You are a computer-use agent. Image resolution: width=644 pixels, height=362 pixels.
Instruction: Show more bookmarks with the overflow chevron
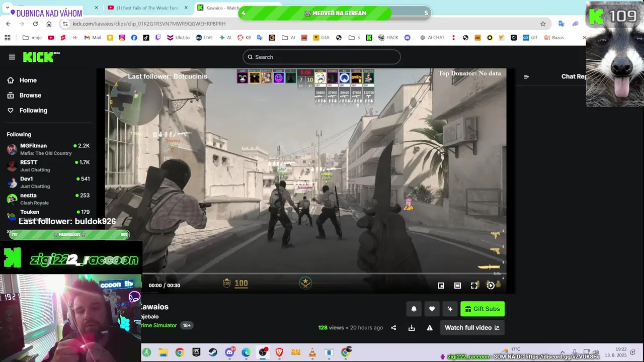click(x=584, y=38)
